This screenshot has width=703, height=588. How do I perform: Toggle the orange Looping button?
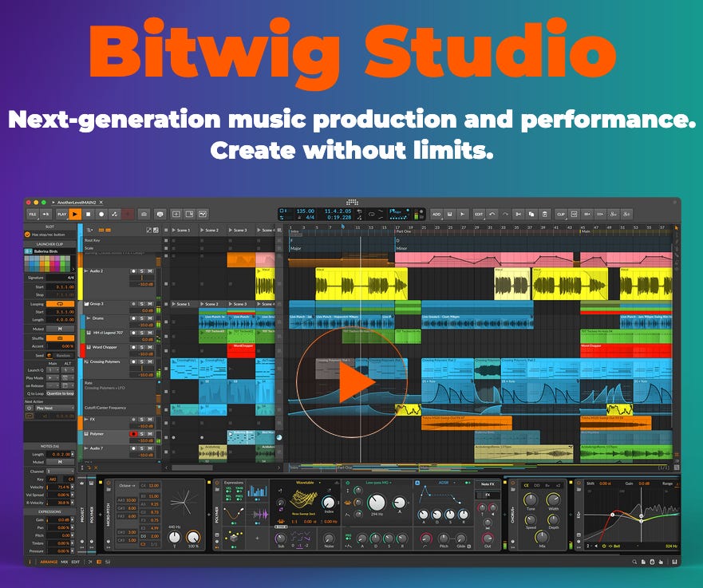(x=60, y=304)
